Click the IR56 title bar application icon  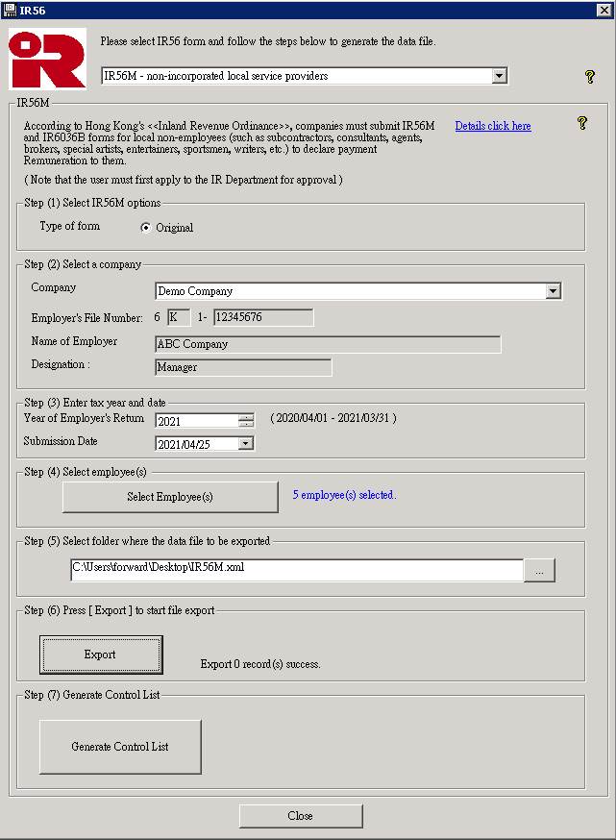[x=10, y=10]
